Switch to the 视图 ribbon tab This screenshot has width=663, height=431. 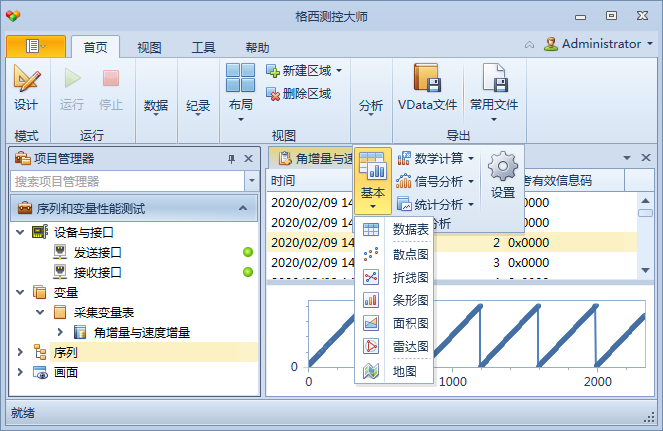149,47
